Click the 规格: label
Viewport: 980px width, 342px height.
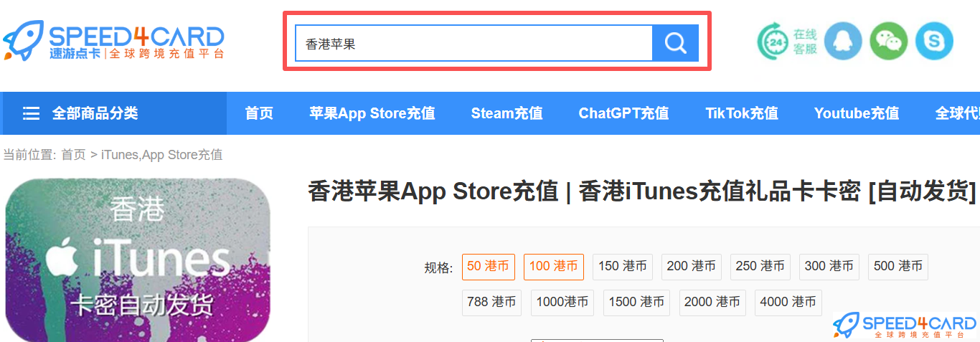click(438, 268)
